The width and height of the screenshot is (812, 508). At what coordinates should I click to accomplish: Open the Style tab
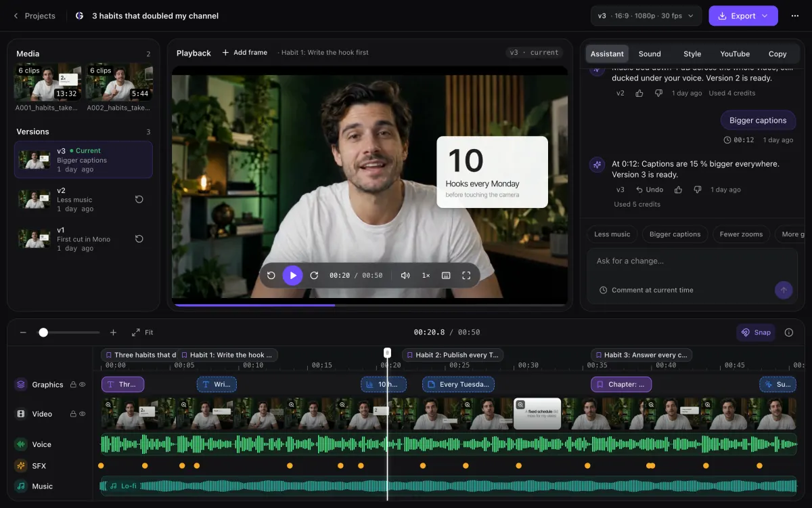coord(692,54)
